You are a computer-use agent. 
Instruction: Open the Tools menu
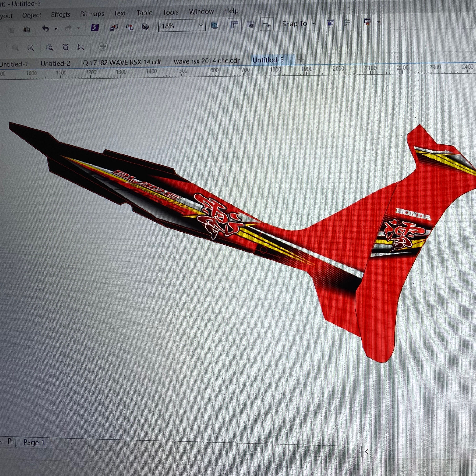tap(171, 12)
